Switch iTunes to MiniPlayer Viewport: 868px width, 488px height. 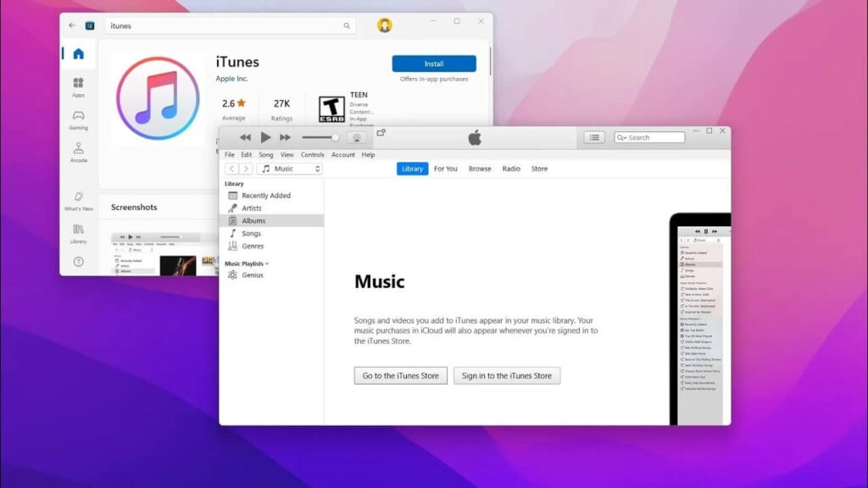[381, 133]
